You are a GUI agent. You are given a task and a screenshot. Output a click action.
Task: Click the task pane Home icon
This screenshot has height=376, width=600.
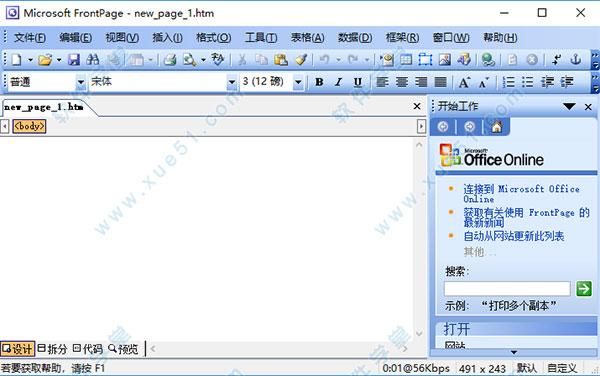(x=497, y=127)
